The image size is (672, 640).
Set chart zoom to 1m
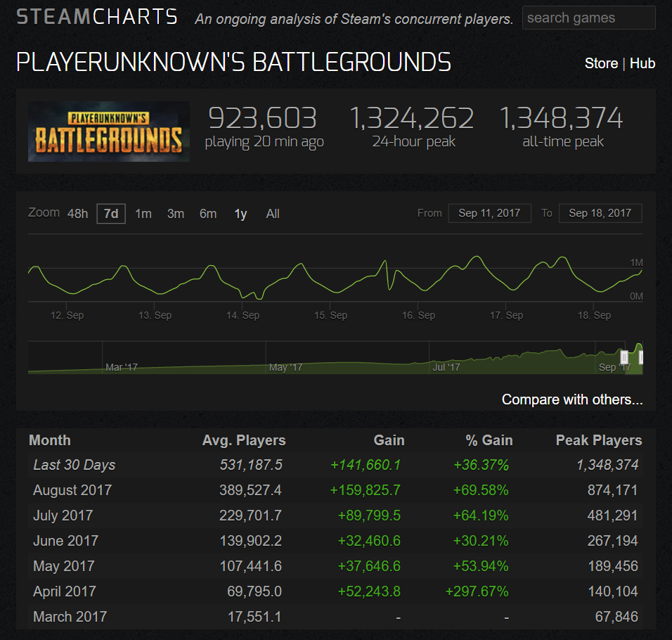[143, 214]
